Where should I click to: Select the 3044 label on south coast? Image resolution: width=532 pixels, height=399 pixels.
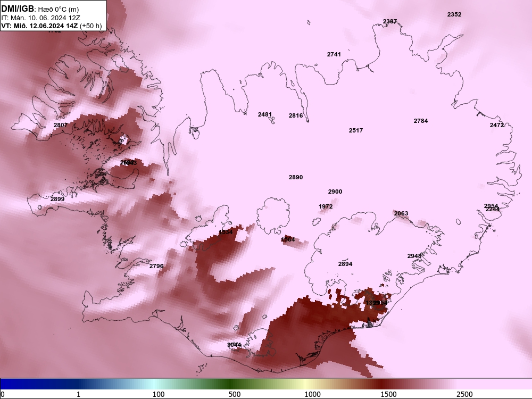pos(234,345)
